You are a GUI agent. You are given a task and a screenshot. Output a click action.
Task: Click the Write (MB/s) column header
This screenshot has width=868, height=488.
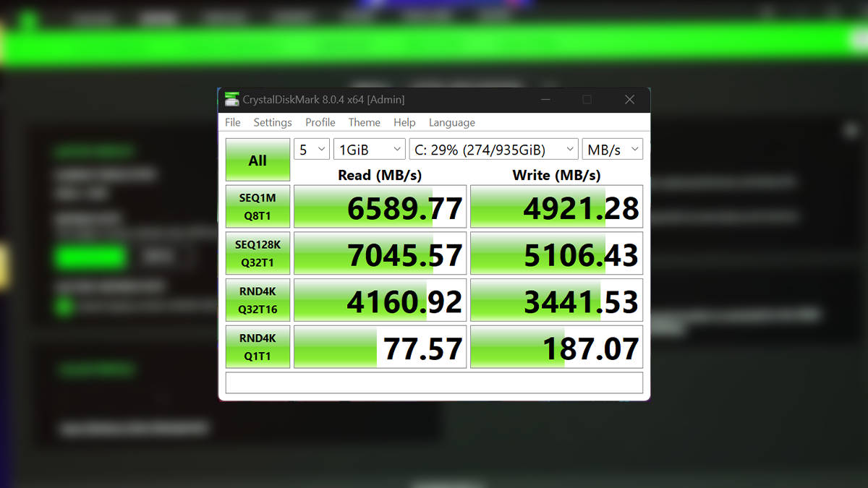click(556, 175)
